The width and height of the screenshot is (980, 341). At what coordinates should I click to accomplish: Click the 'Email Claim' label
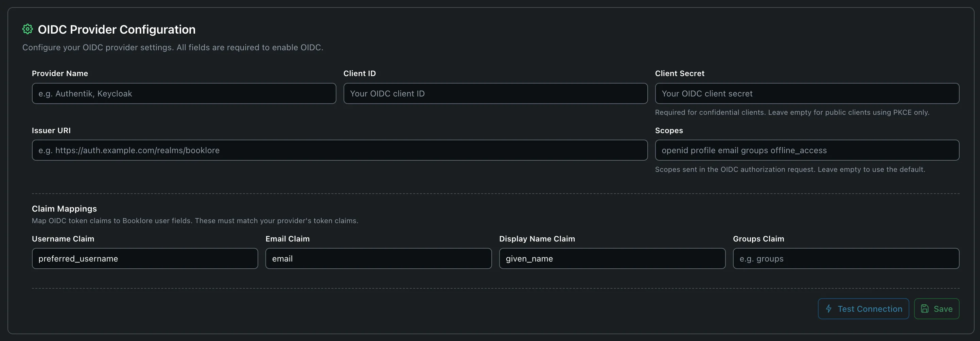point(287,239)
